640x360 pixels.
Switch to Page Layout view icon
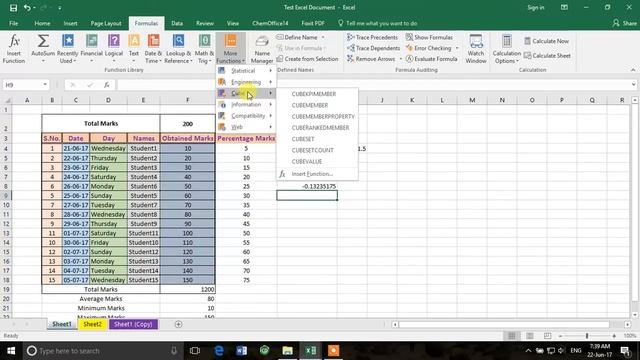tap(529, 336)
